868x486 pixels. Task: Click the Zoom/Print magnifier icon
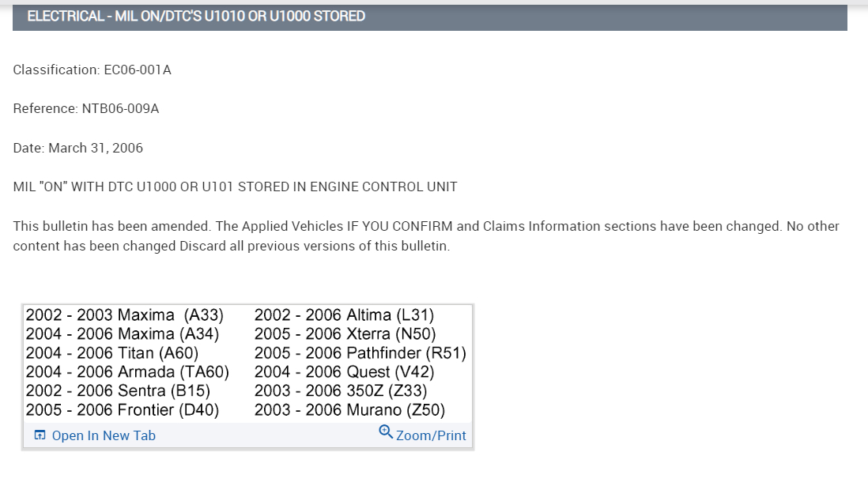click(x=386, y=431)
